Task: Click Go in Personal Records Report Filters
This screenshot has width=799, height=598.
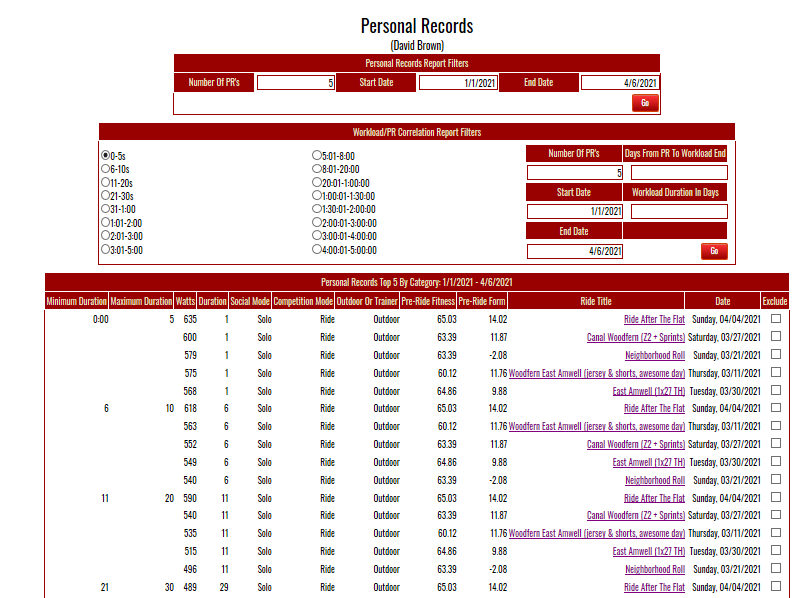Action: 645,103
